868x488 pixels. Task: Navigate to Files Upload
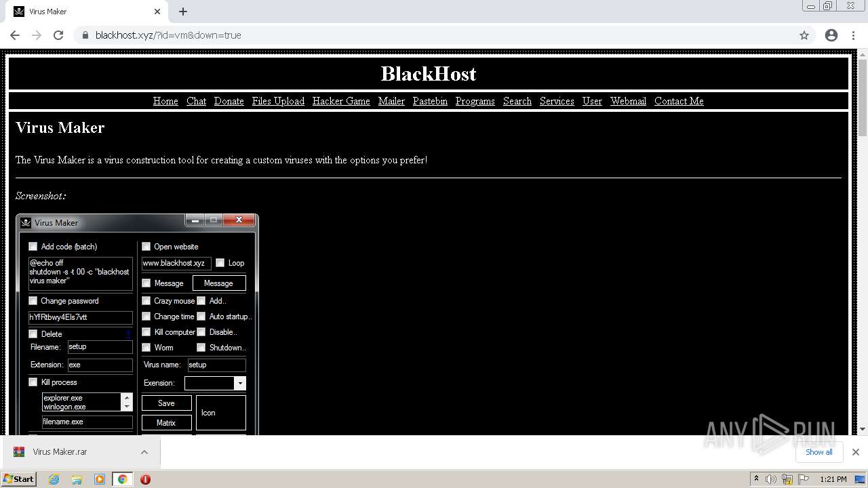coord(278,101)
